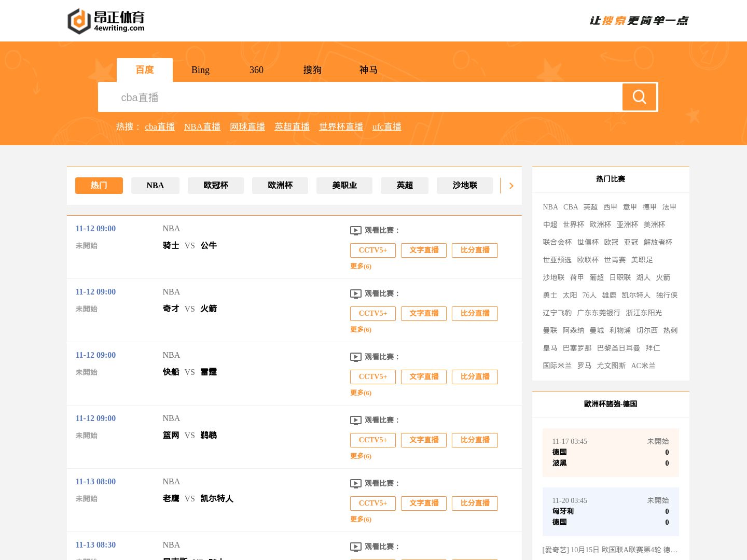Image resolution: width=747 pixels, height=560 pixels.
Task: Open the 匈牙利 vs 德国 match card
Action: click(x=611, y=512)
